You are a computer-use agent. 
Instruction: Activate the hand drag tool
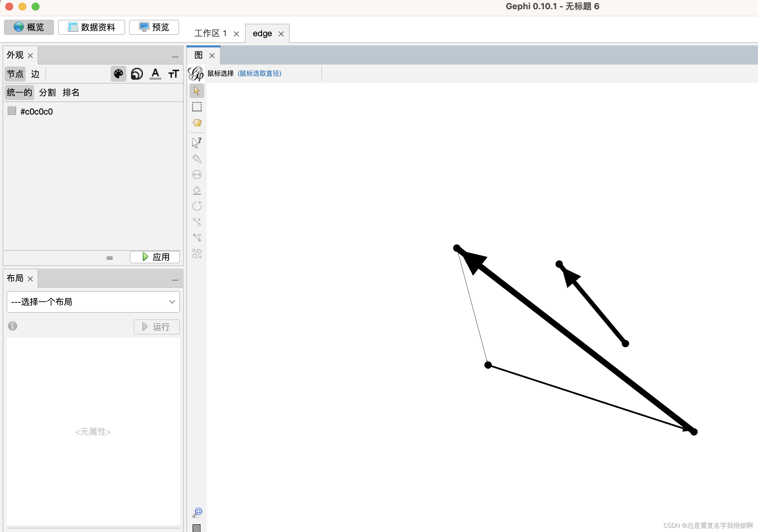coord(197,123)
